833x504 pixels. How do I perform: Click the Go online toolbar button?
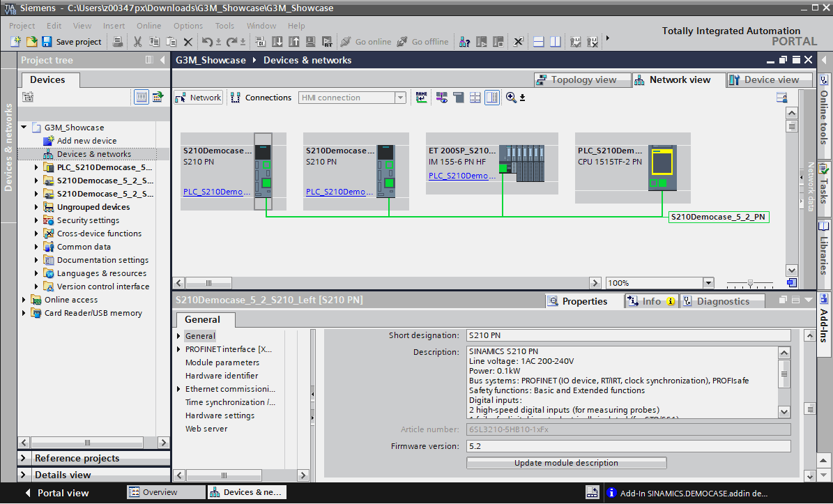(365, 42)
